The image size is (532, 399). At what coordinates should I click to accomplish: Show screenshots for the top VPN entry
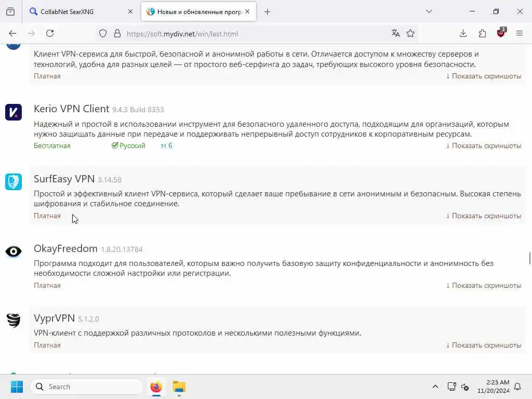[484, 76]
